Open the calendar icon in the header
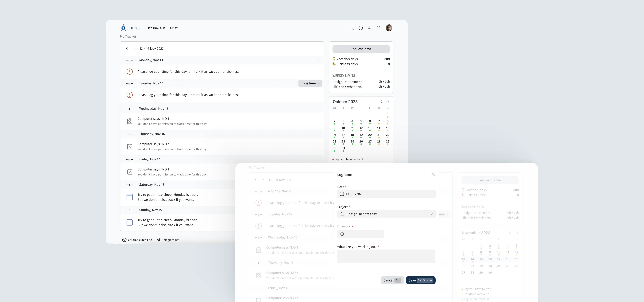The image size is (644, 302). 352,28
